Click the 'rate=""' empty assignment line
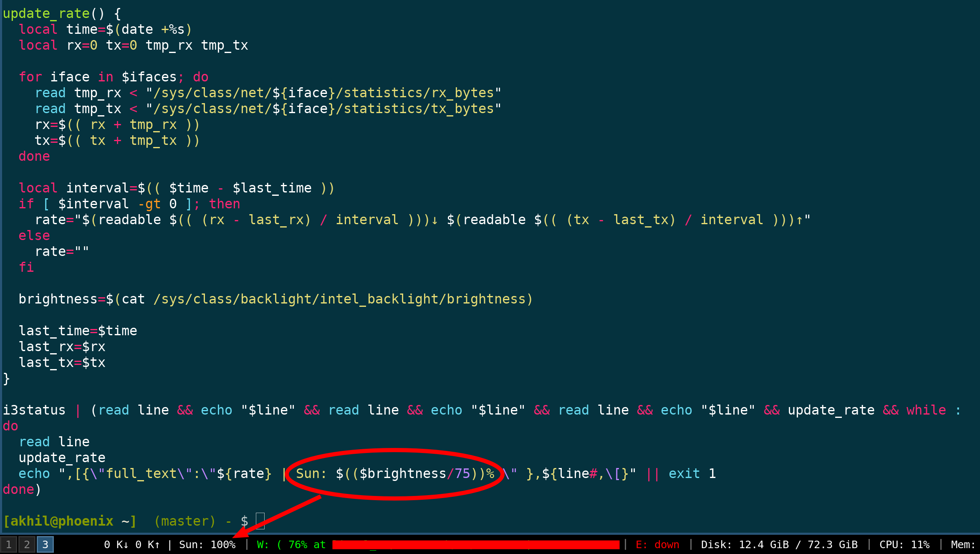980x554 pixels. (62, 251)
